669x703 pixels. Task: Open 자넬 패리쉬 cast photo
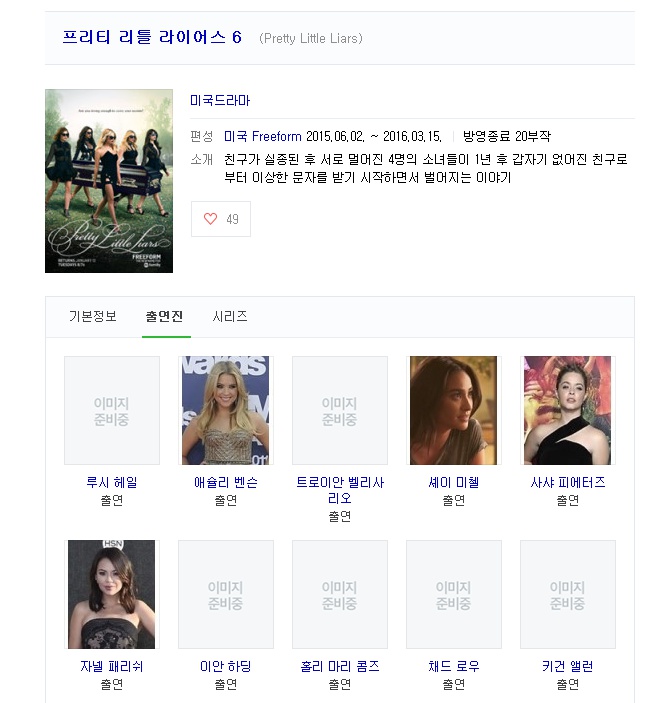pyautogui.click(x=112, y=594)
